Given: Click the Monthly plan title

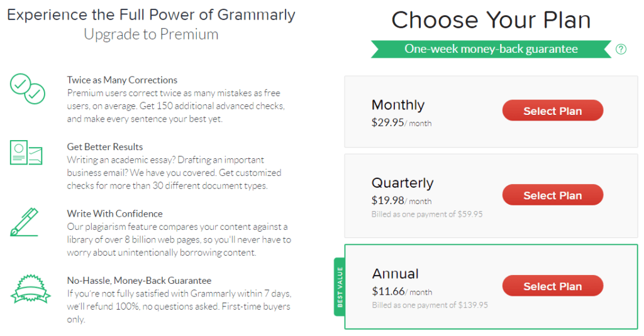Looking at the screenshot, I should [398, 105].
